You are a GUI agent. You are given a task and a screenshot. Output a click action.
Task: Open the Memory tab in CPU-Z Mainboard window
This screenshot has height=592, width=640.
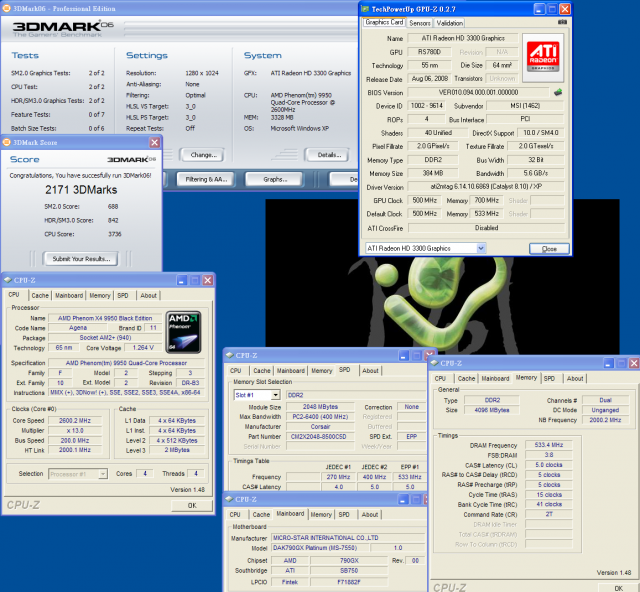tap(321, 514)
